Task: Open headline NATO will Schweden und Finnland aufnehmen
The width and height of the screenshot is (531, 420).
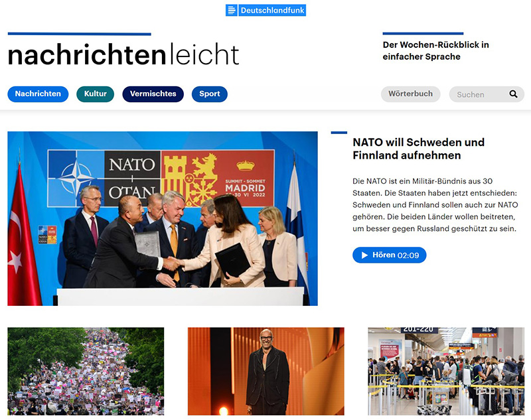Action: tap(419, 149)
